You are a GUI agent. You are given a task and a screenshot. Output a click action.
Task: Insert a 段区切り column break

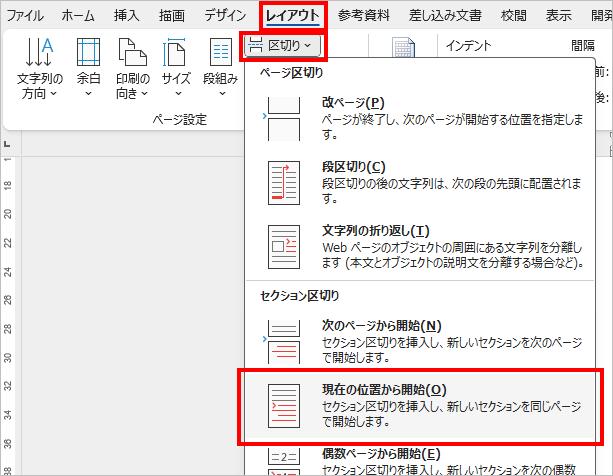coord(420,183)
